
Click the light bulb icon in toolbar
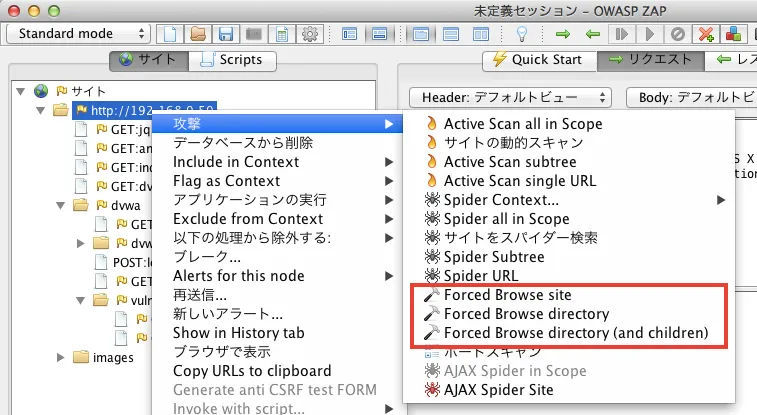coord(521,34)
